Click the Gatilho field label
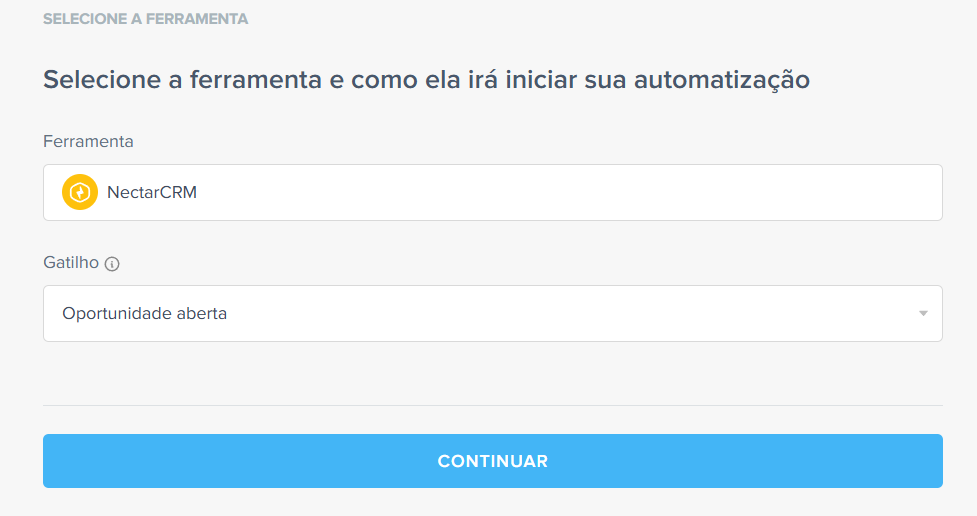 coord(71,262)
